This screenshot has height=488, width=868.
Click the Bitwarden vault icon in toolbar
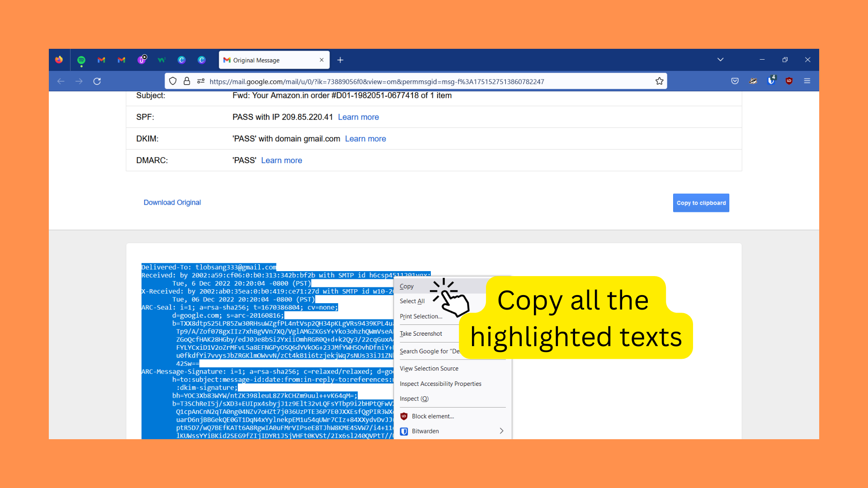[x=771, y=81]
